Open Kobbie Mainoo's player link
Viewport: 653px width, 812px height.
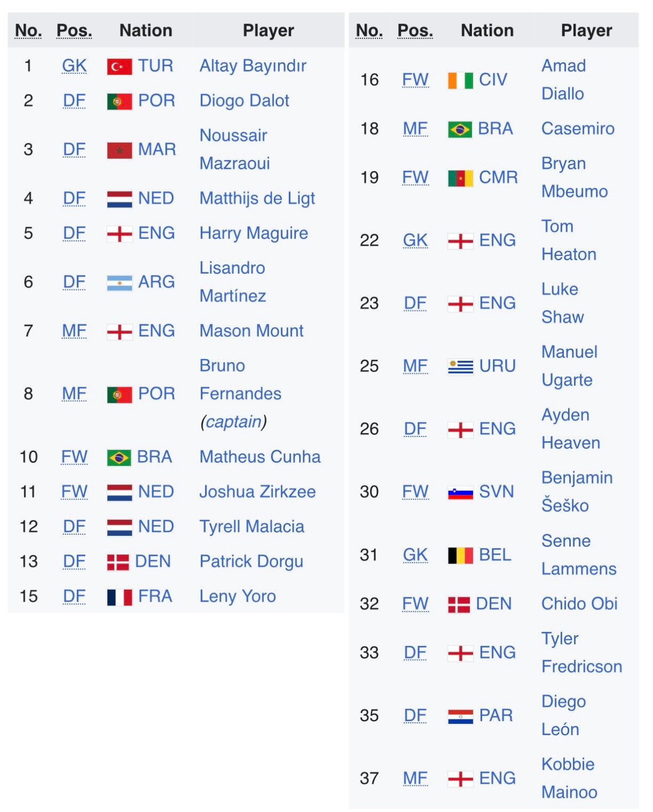click(x=568, y=778)
